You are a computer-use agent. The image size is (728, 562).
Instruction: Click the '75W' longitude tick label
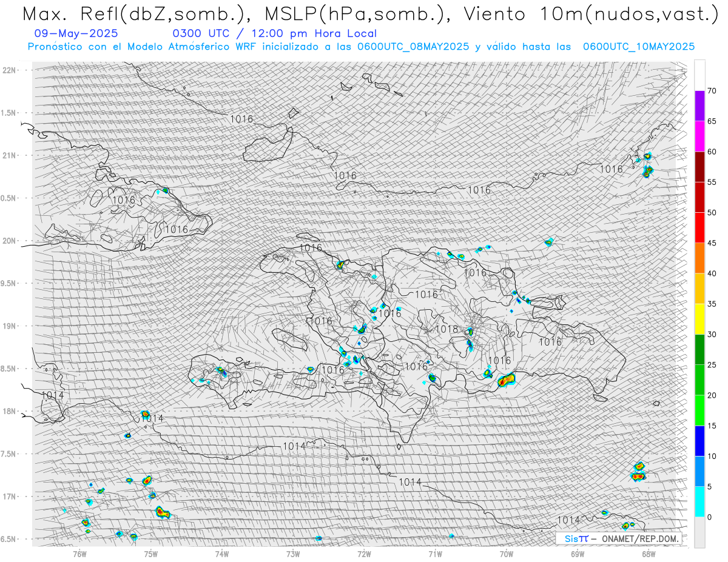150,554
